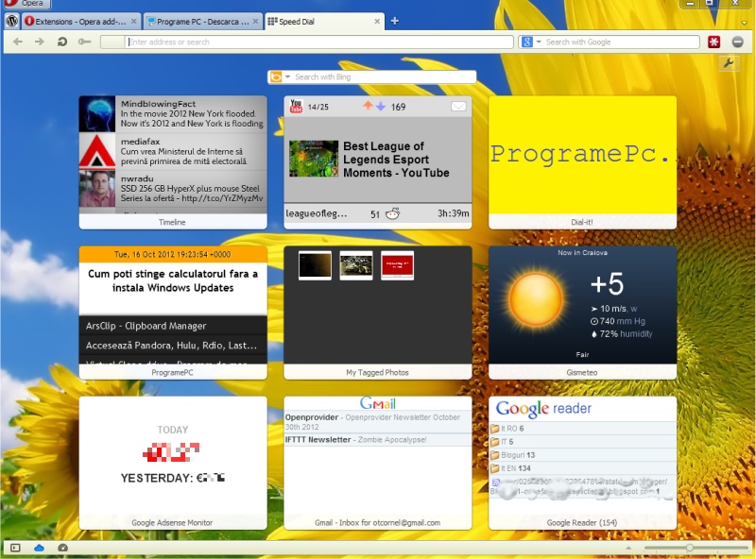Click the red tagged photo thumbnail

click(x=397, y=265)
